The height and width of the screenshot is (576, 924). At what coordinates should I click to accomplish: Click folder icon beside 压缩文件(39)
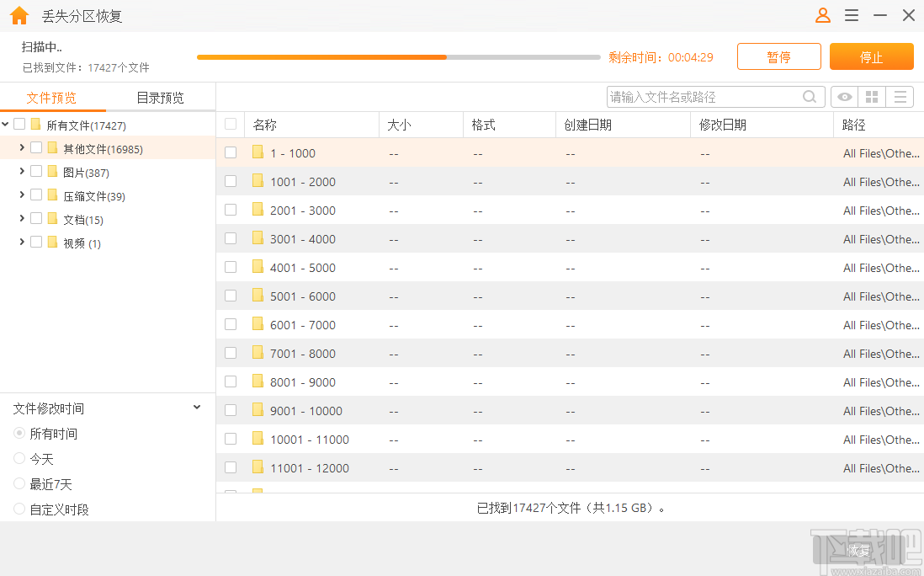click(52, 195)
